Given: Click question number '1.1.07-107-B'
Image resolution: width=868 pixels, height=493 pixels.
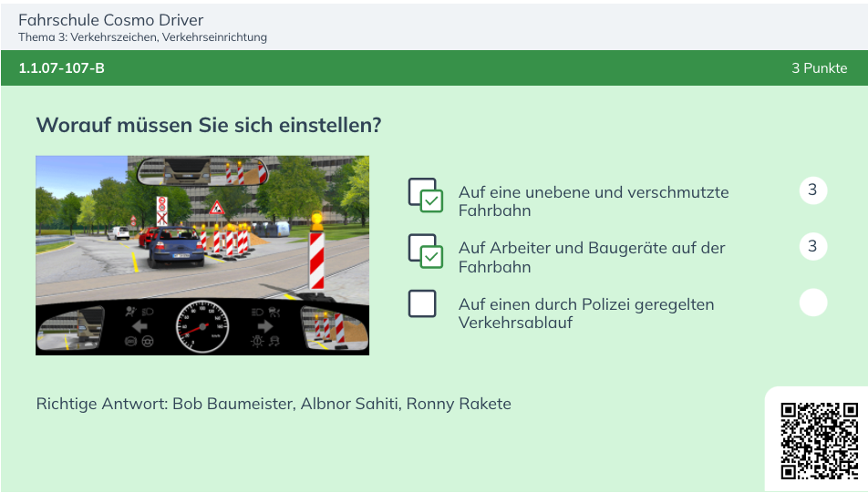Looking at the screenshot, I should pos(61,68).
